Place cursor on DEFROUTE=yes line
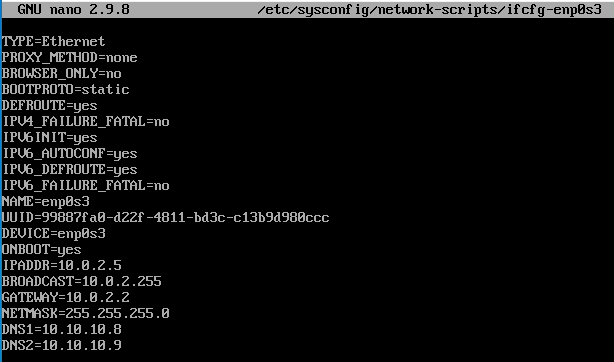Screen dimensions: 614x362 50,106
